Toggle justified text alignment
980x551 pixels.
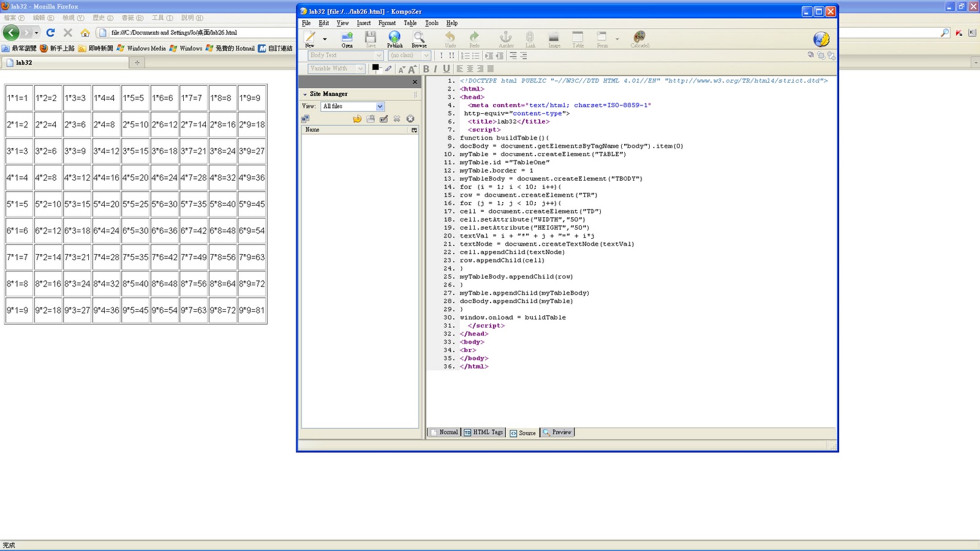tap(490, 69)
